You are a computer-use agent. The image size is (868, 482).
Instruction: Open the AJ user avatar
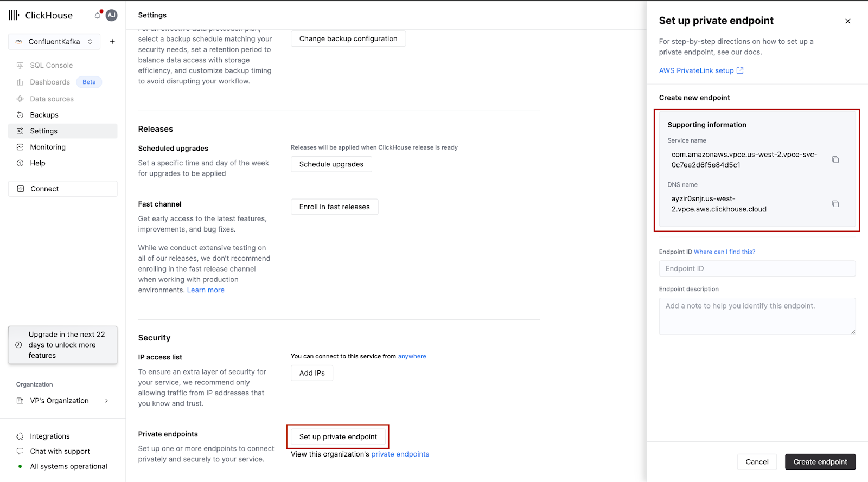pos(111,15)
